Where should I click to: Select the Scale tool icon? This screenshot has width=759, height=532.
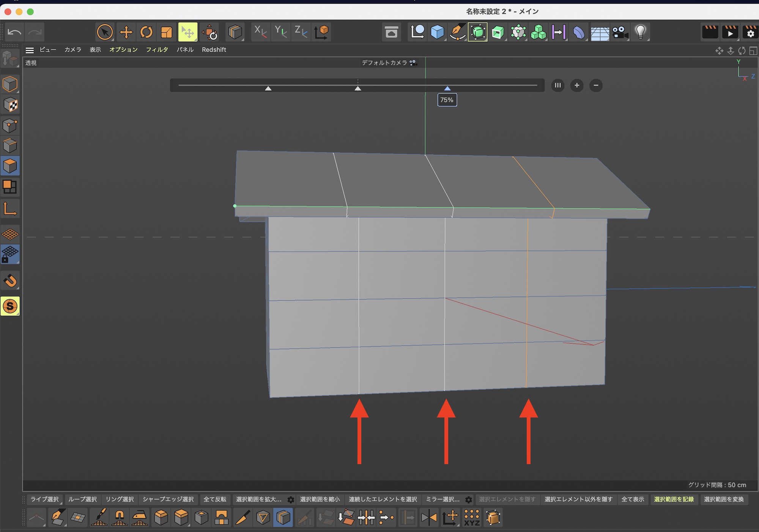click(166, 32)
